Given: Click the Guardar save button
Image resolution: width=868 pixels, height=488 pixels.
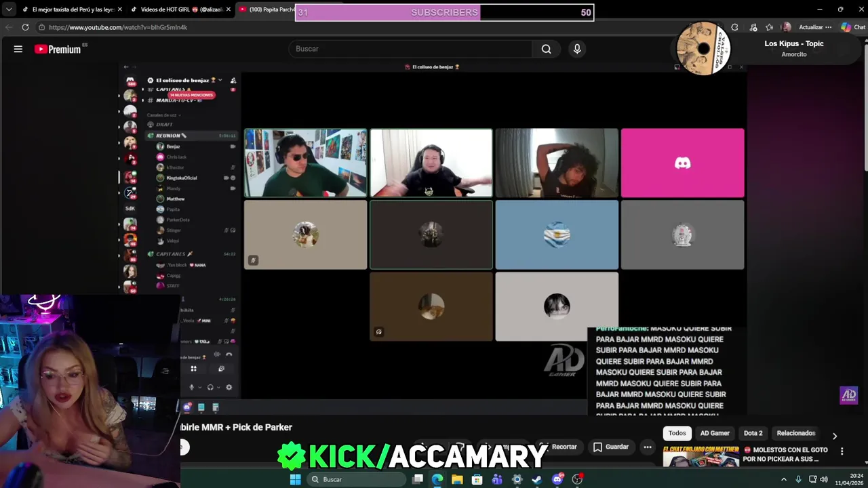Looking at the screenshot, I should (611, 447).
